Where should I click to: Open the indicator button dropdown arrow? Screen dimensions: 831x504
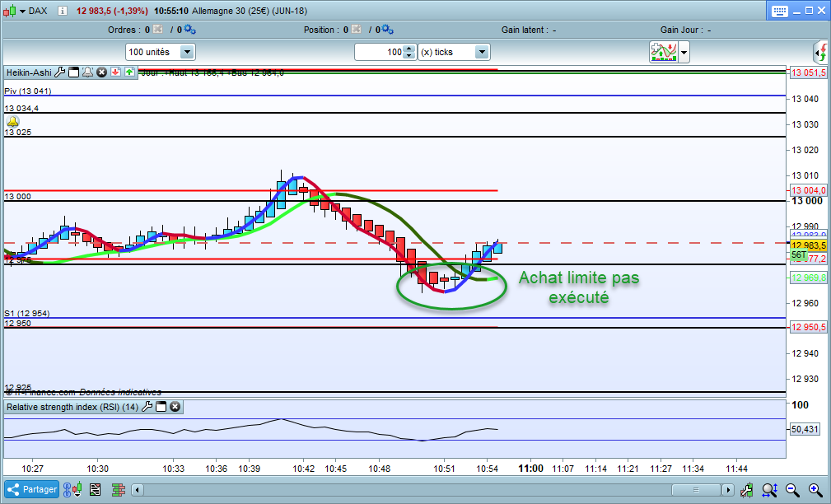[684, 52]
